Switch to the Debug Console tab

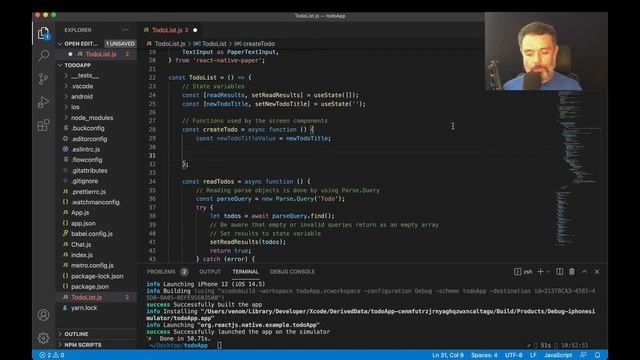coord(292,271)
